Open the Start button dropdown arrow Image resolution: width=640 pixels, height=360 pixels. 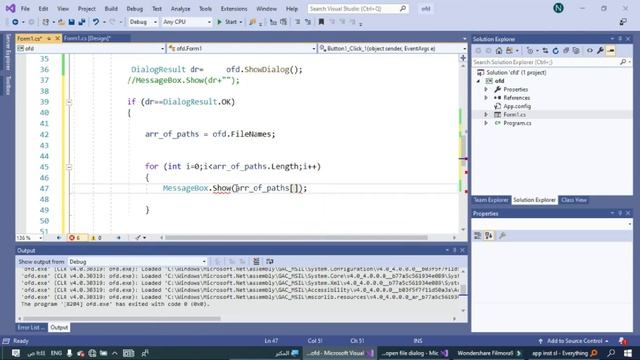tap(241, 22)
